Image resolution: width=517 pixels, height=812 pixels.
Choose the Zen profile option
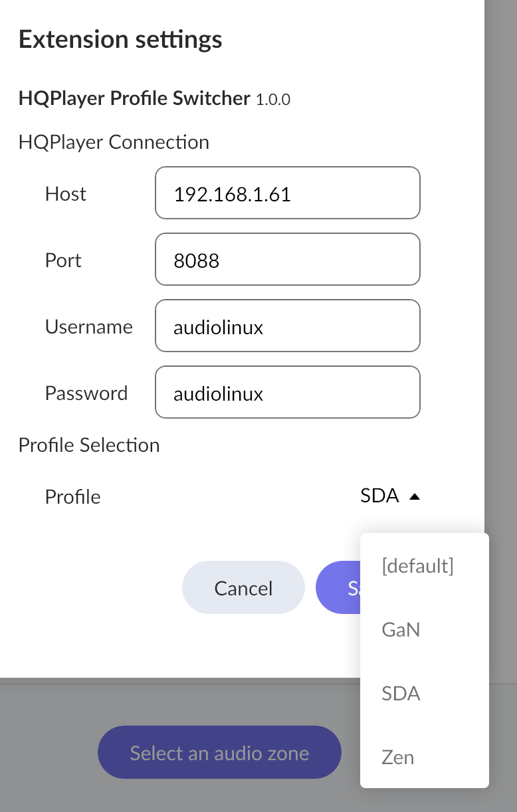coord(398,757)
